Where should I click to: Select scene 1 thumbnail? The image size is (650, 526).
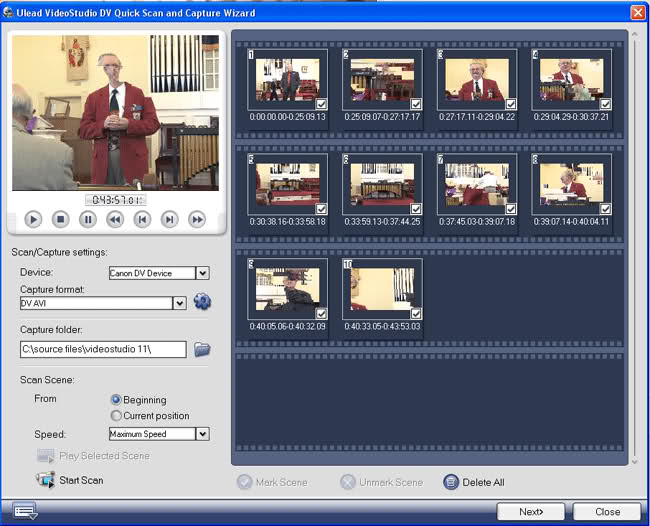tap(288, 80)
